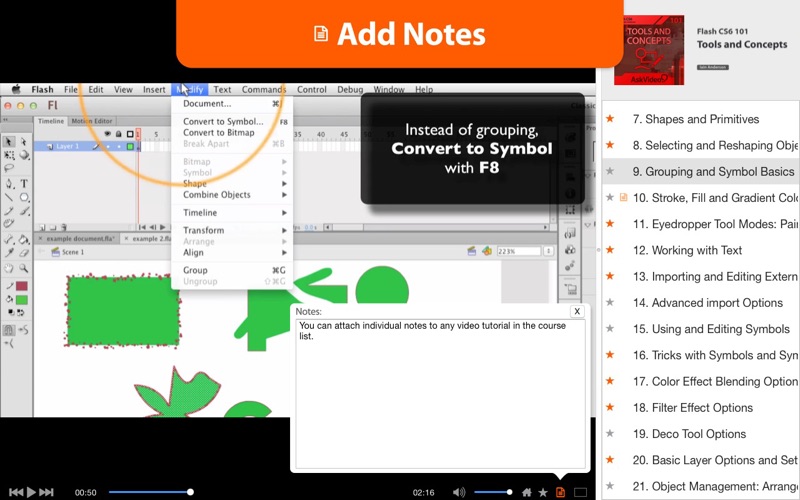This screenshot has width=800, height=500.
Task: Open lesson 15. Using and Editing Symbols
Action: (711, 329)
